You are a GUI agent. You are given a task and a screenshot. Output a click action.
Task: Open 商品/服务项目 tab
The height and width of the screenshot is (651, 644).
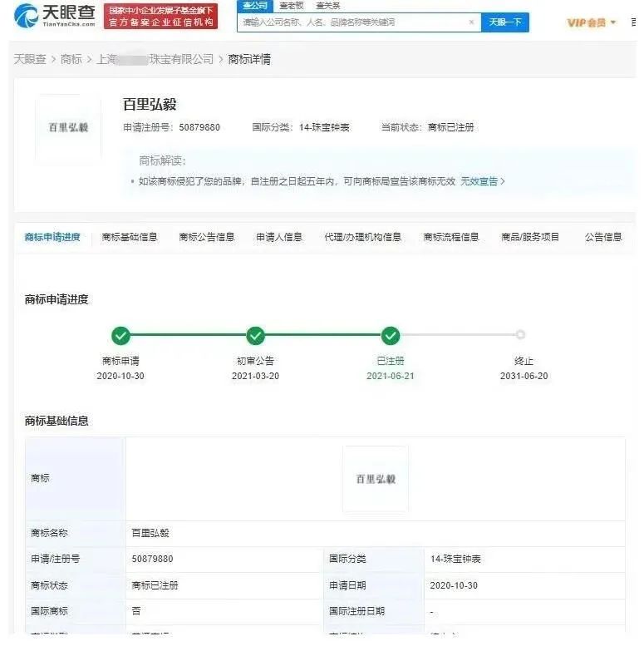point(530,237)
